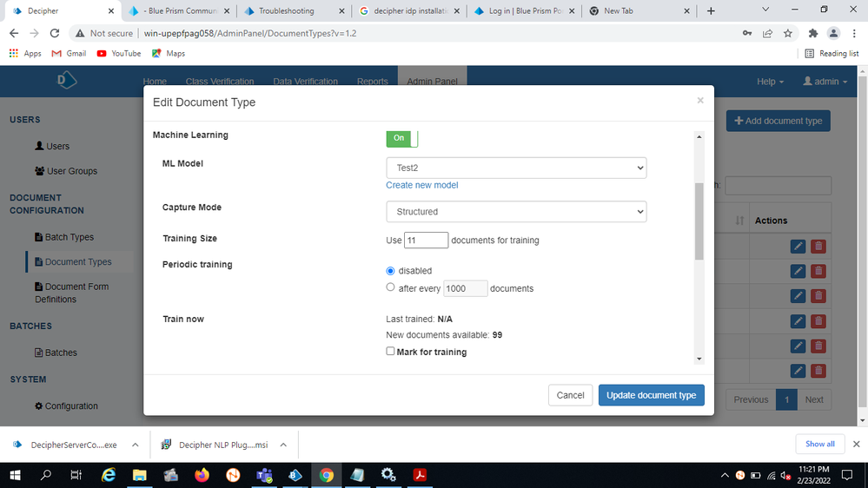Click the Add document type button

778,121
